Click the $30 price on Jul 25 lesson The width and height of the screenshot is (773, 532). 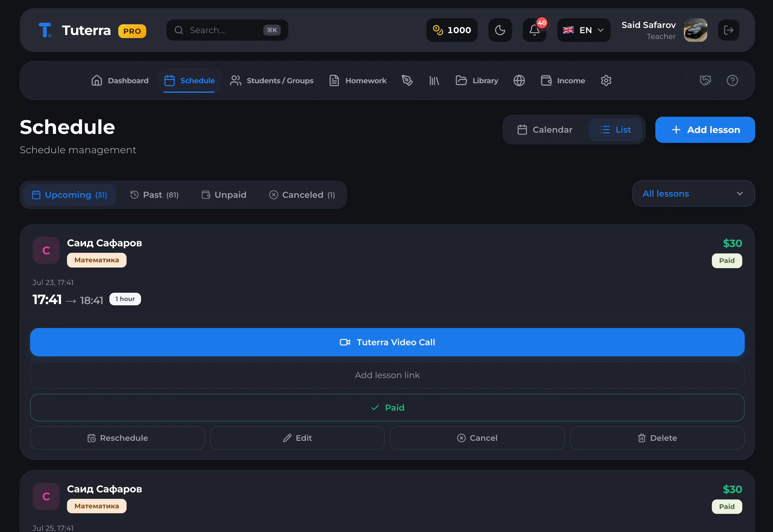click(x=732, y=489)
